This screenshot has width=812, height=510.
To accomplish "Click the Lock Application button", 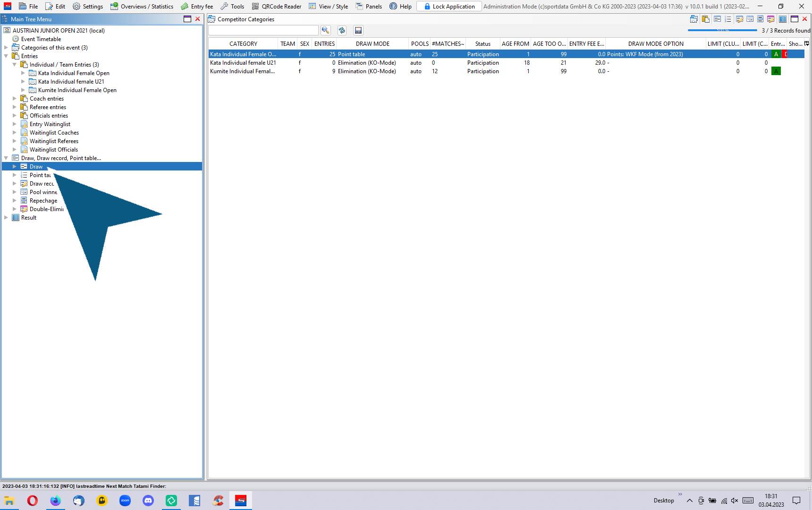I will [449, 6].
